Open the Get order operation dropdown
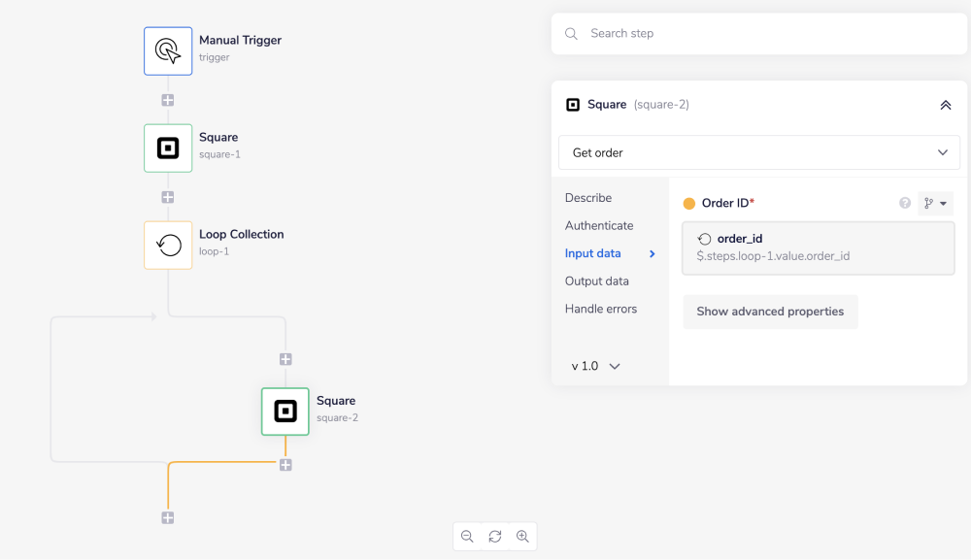 click(x=758, y=152)
